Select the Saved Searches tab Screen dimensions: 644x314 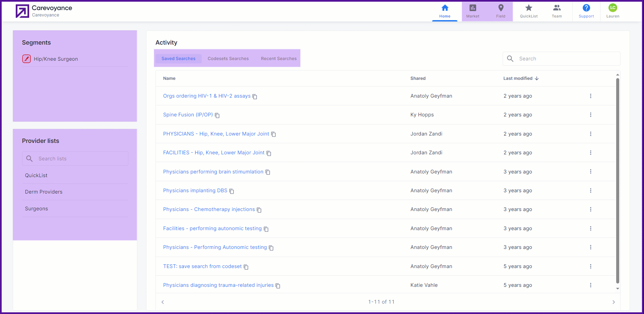(178, 59)
